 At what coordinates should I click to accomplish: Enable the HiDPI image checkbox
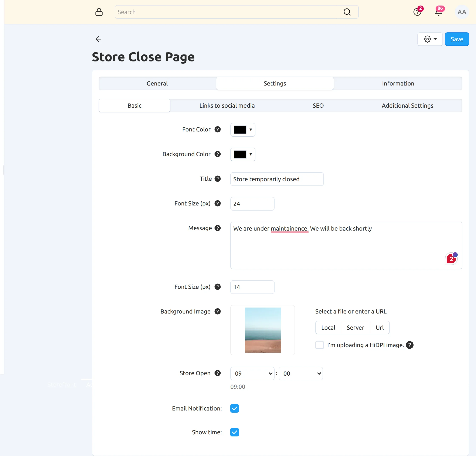pyautogui.click(x=320, y=345)
